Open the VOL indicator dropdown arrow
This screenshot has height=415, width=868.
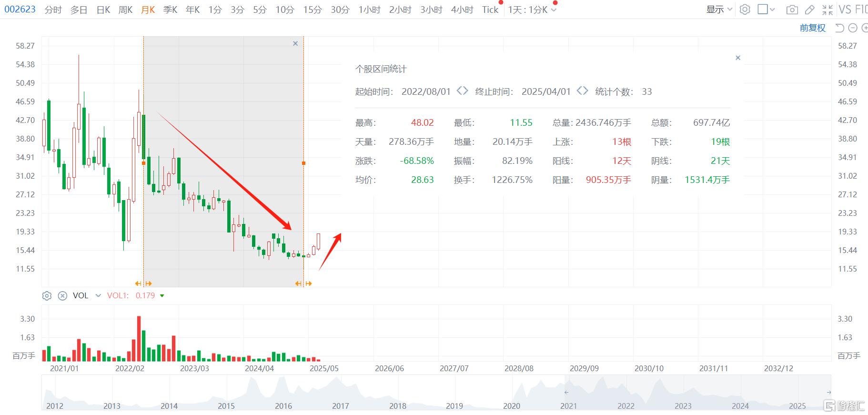click(98, 296)
